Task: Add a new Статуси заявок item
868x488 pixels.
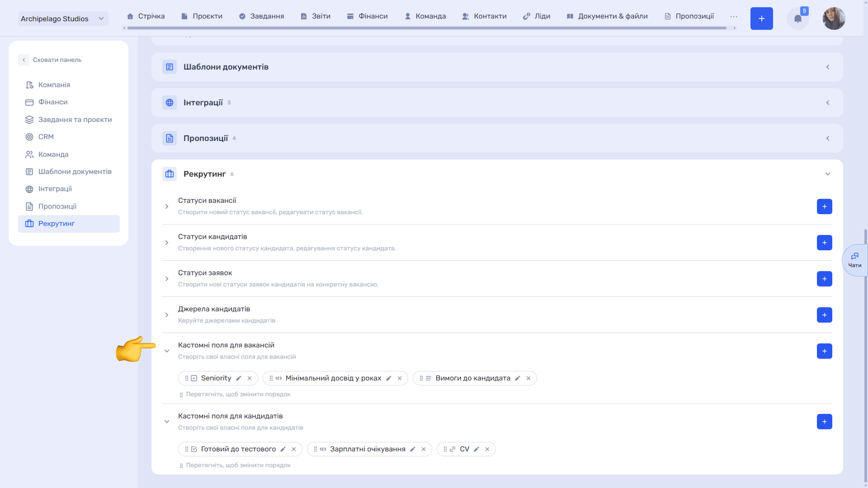Action: tap(824, 279)
